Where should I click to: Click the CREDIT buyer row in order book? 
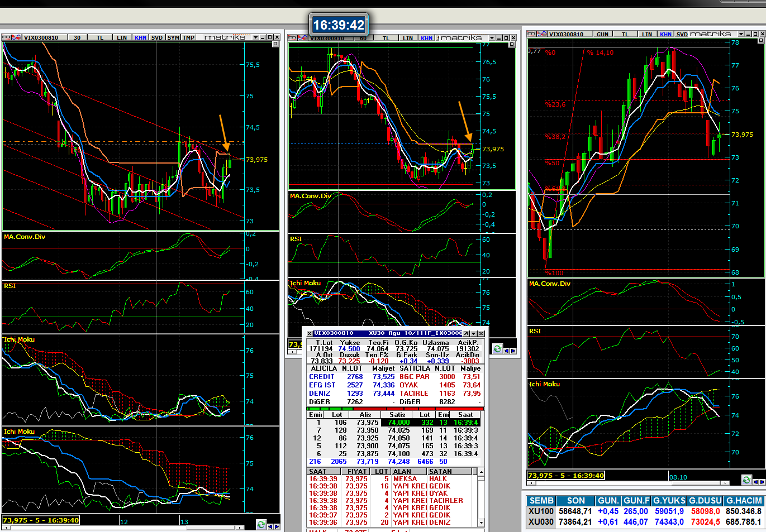pyautogui.click(x=322, y=377)
